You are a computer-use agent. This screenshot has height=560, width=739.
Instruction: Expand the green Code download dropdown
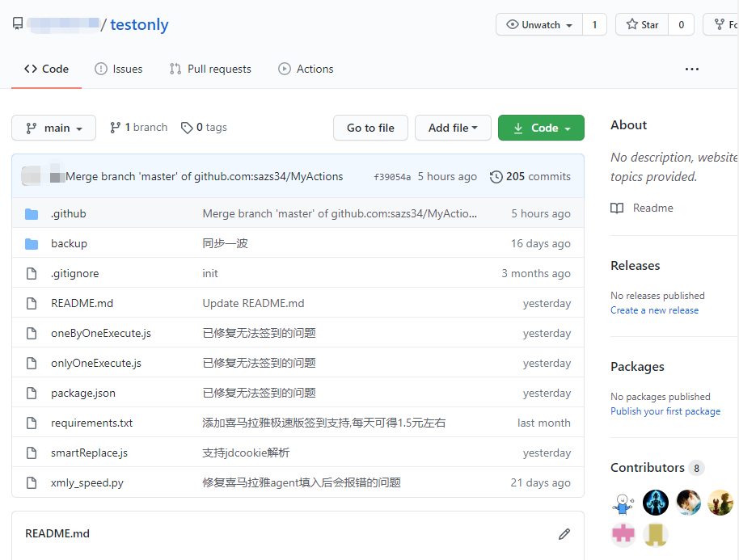click(x=541, y=128)
